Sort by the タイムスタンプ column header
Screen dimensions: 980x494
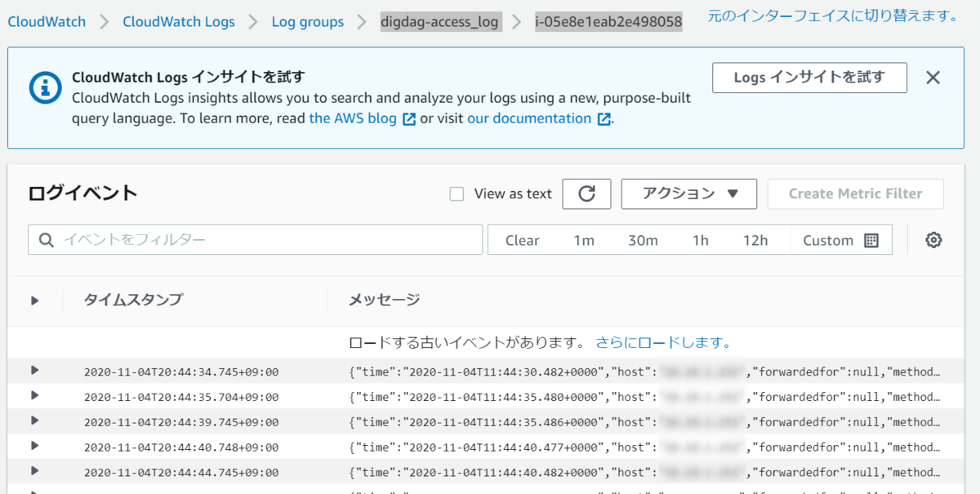tap(133, 300)
